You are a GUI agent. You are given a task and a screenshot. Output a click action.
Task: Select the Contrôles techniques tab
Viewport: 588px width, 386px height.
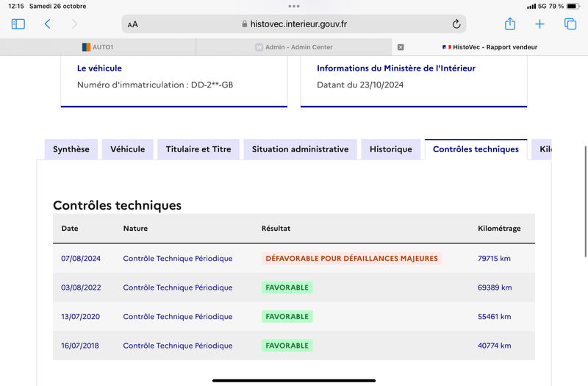(476, 149)
